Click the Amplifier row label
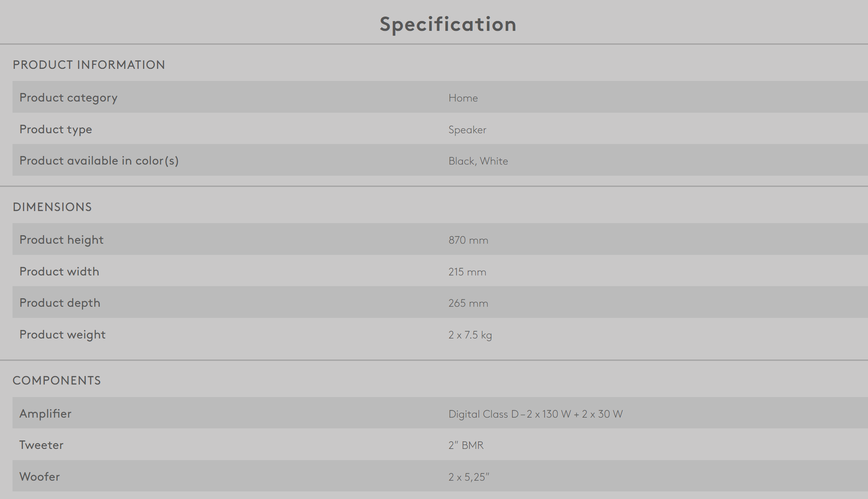 pos(45,414)
